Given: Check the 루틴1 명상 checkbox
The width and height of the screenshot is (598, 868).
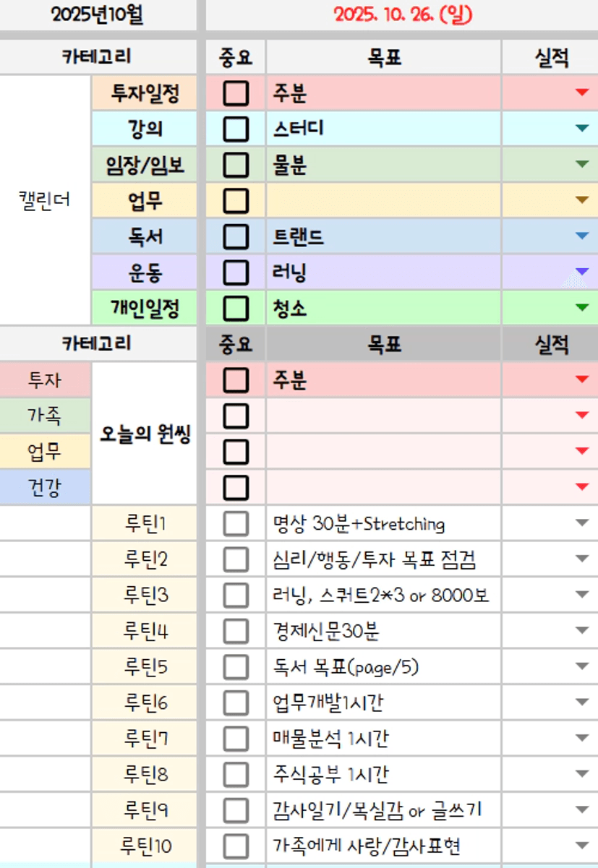Looking at the screenshot, I should [236, 523].
